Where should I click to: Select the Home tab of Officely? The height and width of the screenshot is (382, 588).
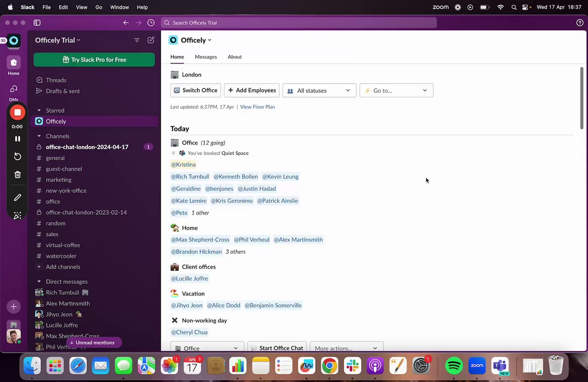click(177, 57)
